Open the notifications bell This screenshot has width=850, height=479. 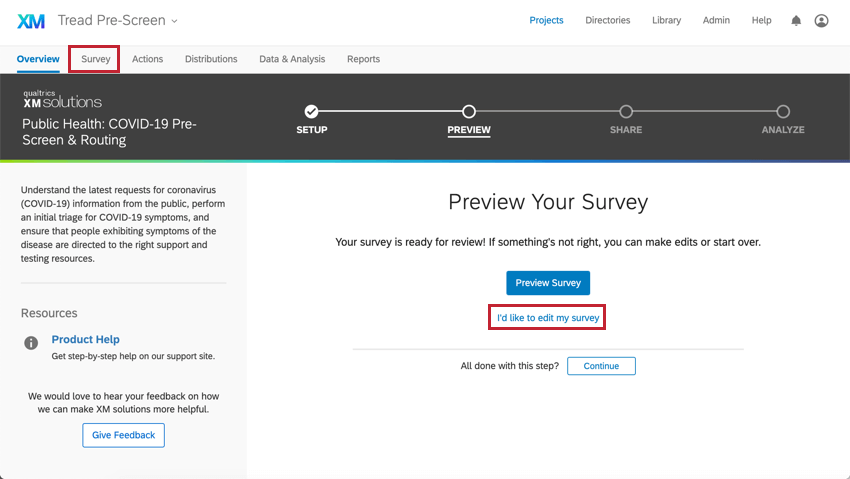(796, 21)
